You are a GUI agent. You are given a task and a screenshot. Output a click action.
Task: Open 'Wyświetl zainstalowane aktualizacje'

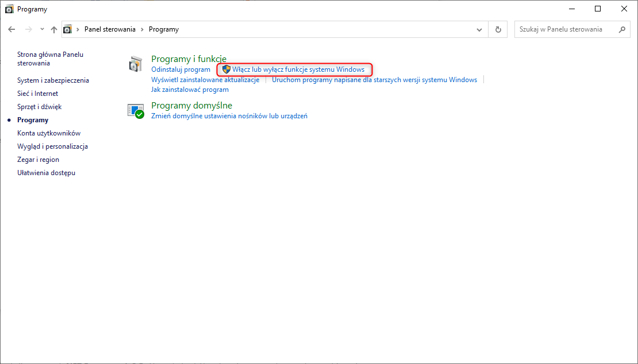tap(205, 80)
